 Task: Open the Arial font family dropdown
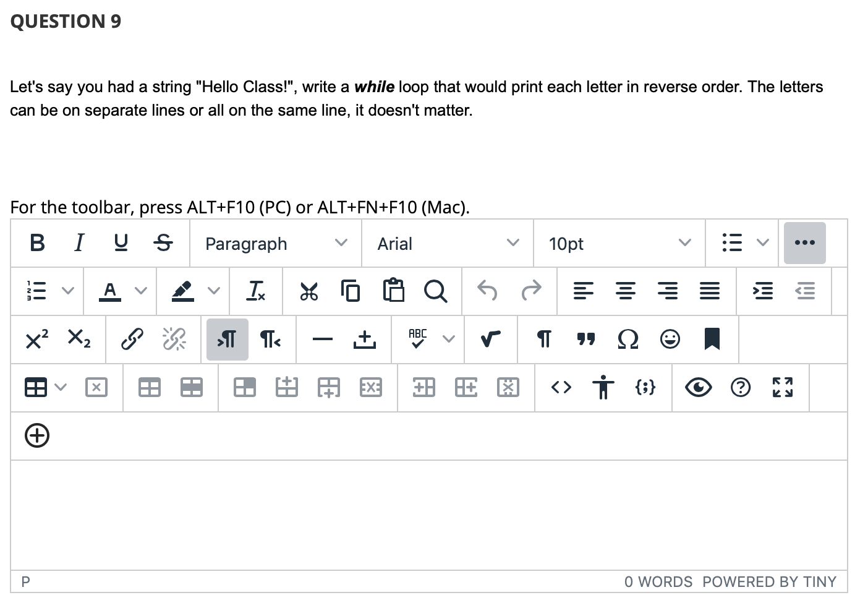click(447, 243)
